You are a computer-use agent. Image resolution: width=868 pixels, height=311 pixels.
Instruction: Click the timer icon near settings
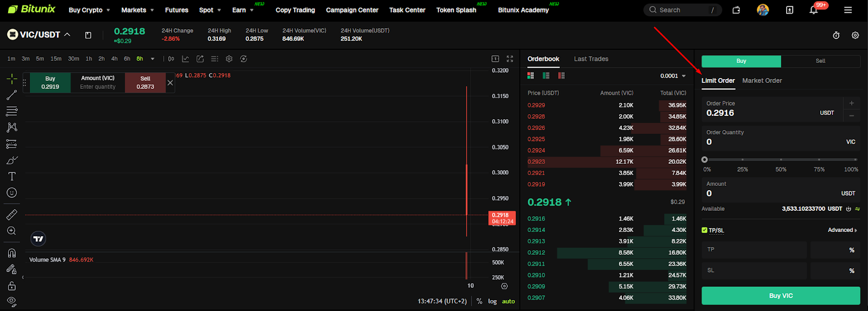click(x=836, y=35)
